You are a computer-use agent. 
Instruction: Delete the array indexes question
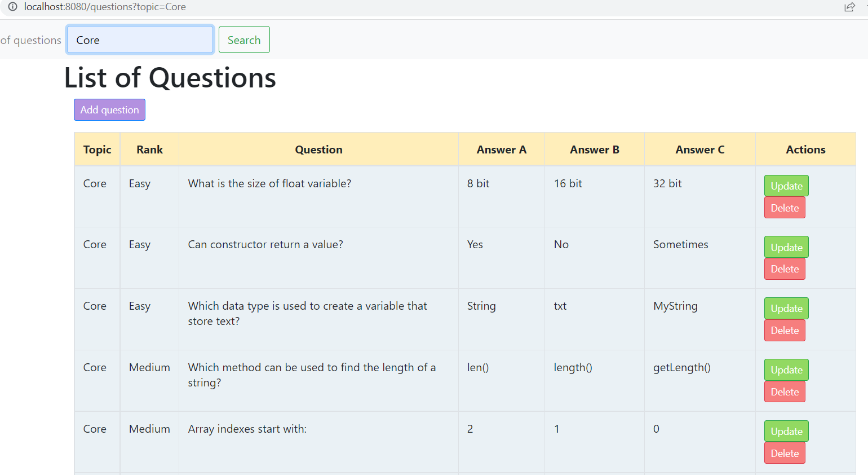point(785,454)
